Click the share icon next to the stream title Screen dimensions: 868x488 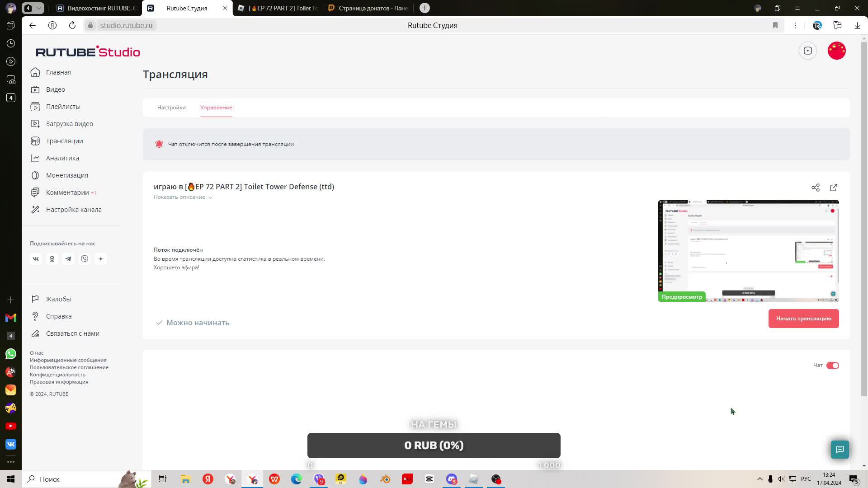815,188
